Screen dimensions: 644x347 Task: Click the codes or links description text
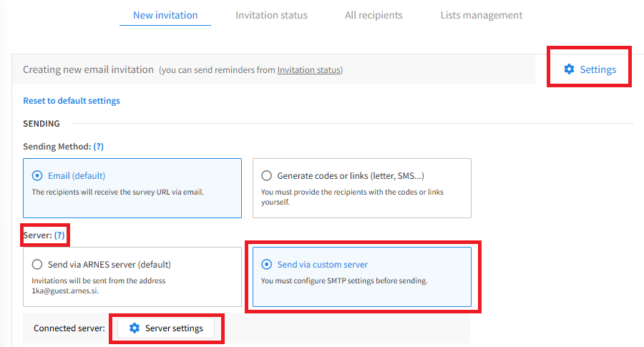pyautogui.click(x=352, y=197)
